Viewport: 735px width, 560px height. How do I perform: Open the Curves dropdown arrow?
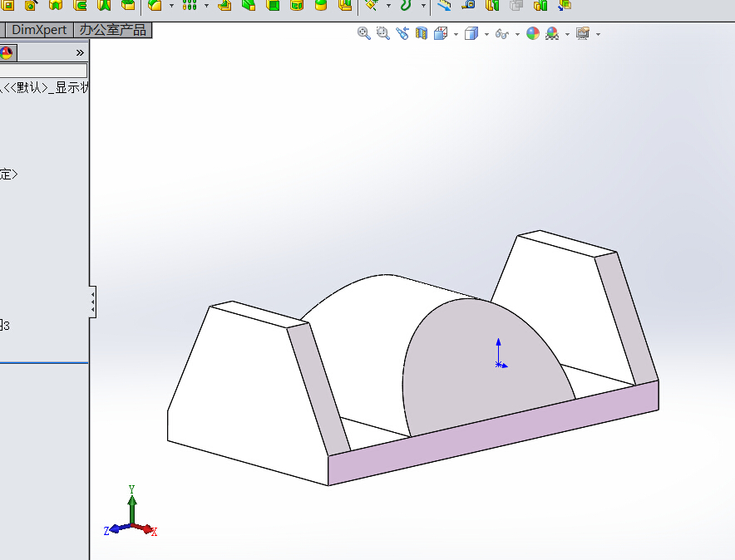423,6
